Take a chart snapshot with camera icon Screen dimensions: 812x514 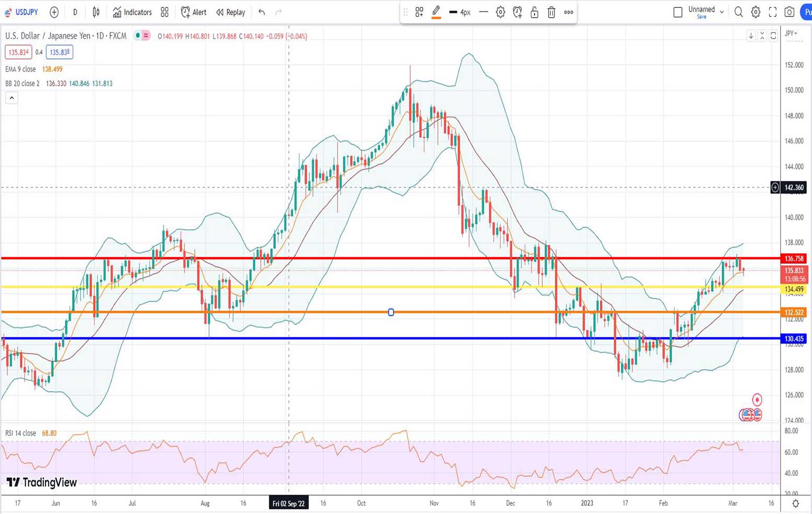coord(790,12)
